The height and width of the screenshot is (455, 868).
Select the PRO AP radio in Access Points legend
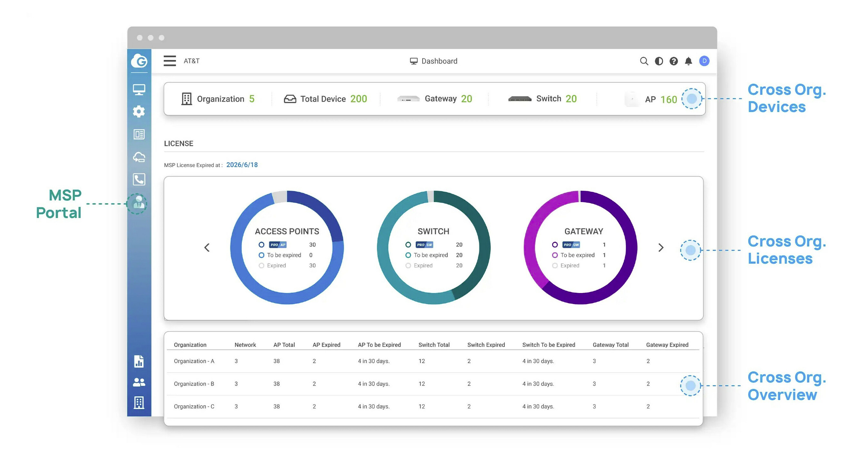tap(261, 245)
